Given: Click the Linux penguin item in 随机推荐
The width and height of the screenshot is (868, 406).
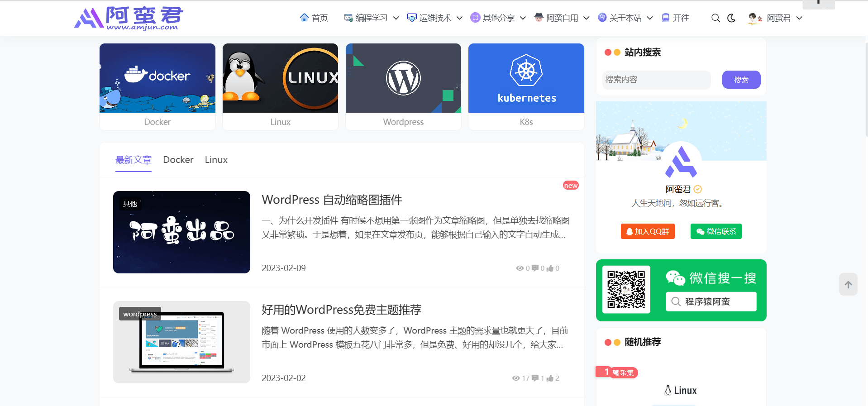Looking at the screenshot, I should 681,390.
